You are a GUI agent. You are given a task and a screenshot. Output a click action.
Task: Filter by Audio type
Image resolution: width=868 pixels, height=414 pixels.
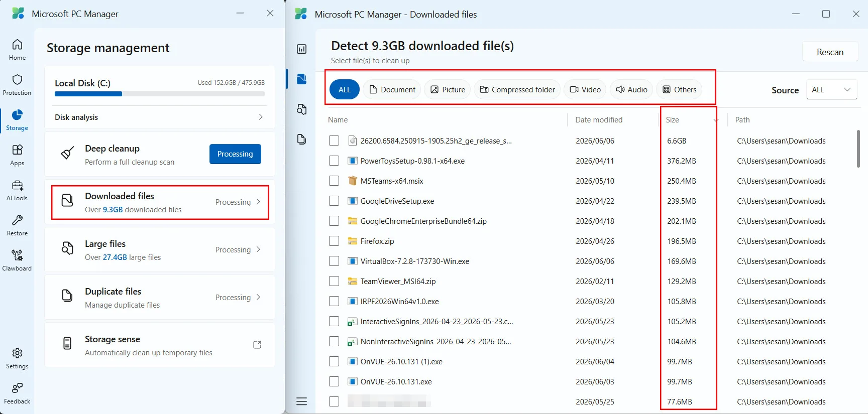[631, 89]
